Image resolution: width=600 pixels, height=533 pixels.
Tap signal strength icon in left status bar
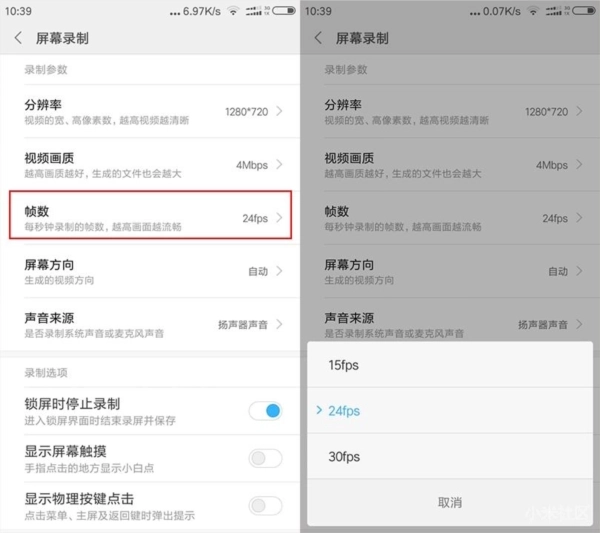(x=254, y=11)
